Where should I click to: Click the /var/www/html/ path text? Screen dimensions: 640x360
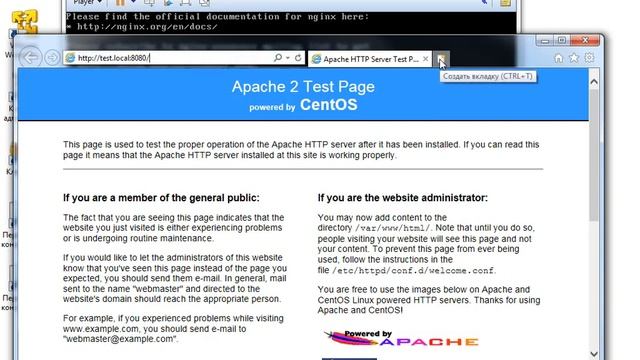pos(392,228)
